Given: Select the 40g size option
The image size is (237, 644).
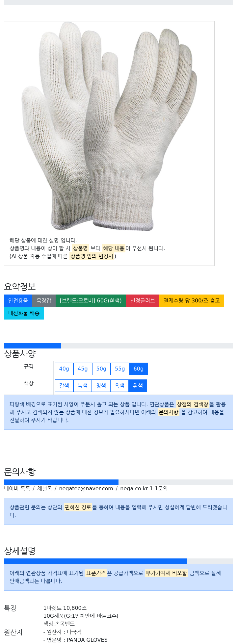Looking at the screenshot, I should [x=64, y=369].
